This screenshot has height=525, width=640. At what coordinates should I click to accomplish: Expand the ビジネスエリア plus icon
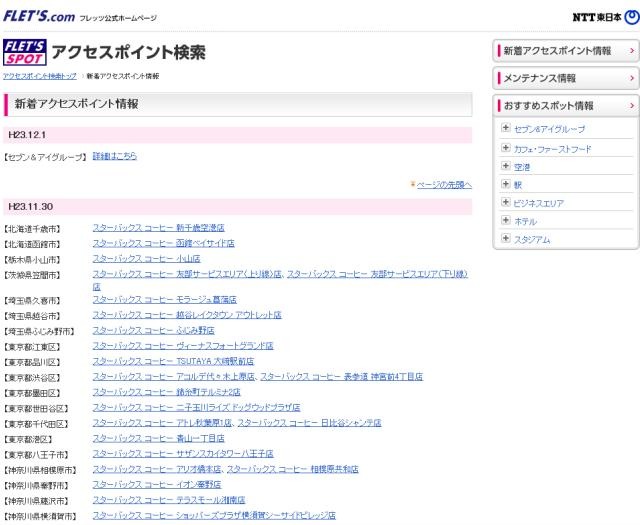pyautogui.click(x=506, y=202)
